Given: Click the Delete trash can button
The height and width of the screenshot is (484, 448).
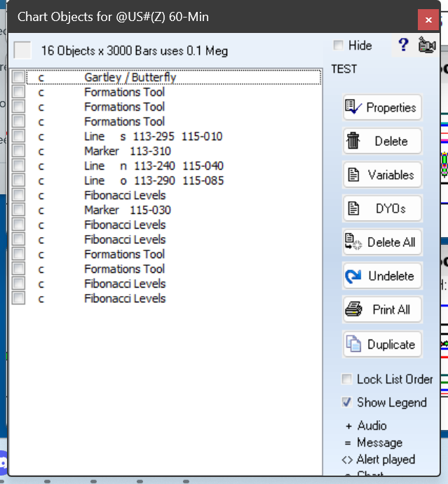Looking at the screenshot, I should [x=382, y=141].
